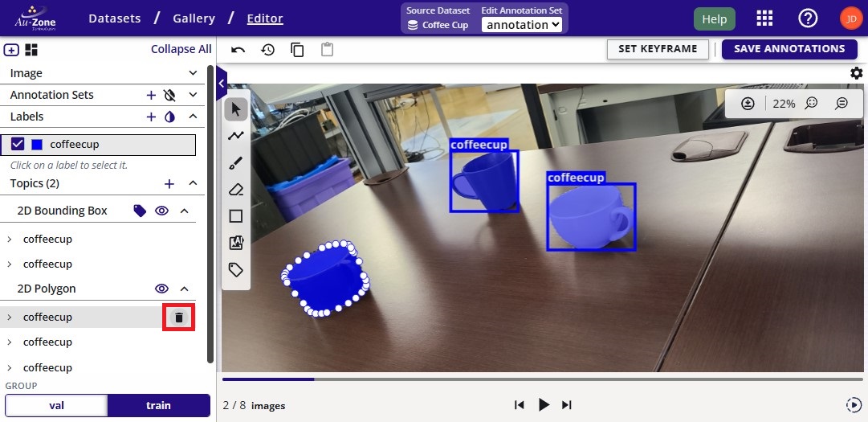The width and height of the screenshot is (868, 422).
Task: Click the zoom out icon
Action: click(842, 104)
